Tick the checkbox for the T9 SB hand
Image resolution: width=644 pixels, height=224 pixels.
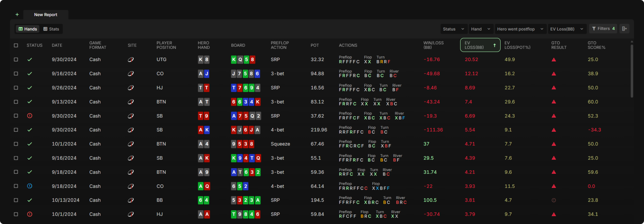[16, 116]
